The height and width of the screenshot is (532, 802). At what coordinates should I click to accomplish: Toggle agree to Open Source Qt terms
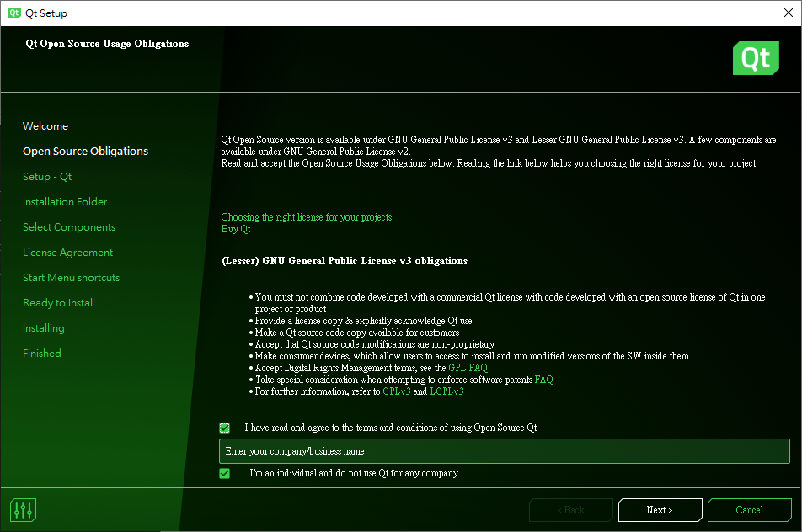click(225, 428)
